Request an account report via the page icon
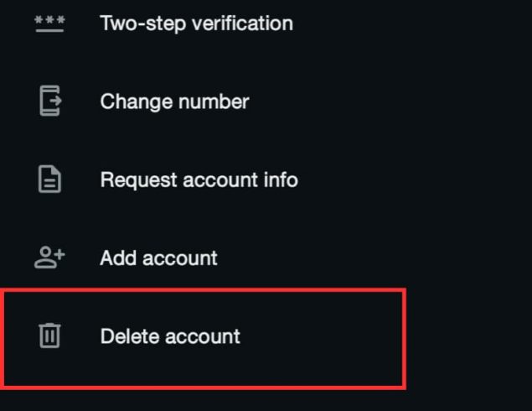Screen dimensions: 532x411 [x=49, y=179]
